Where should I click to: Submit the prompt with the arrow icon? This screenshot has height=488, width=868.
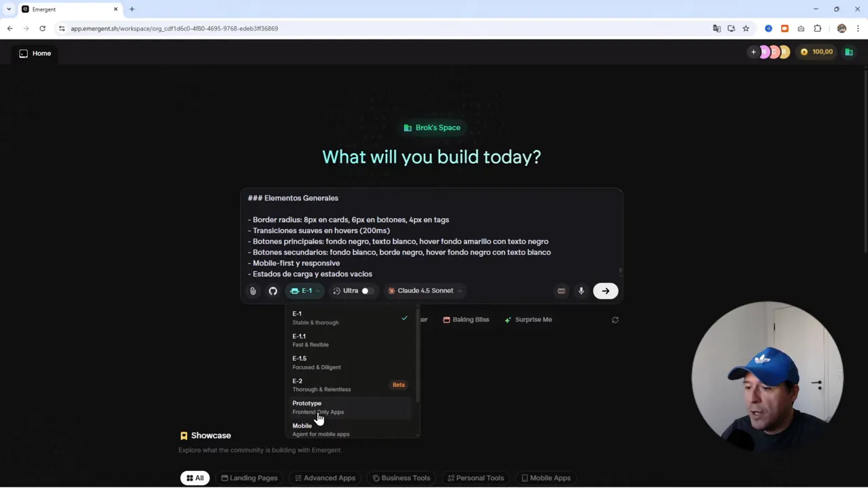pyautogui.click(x=605, y=291)
